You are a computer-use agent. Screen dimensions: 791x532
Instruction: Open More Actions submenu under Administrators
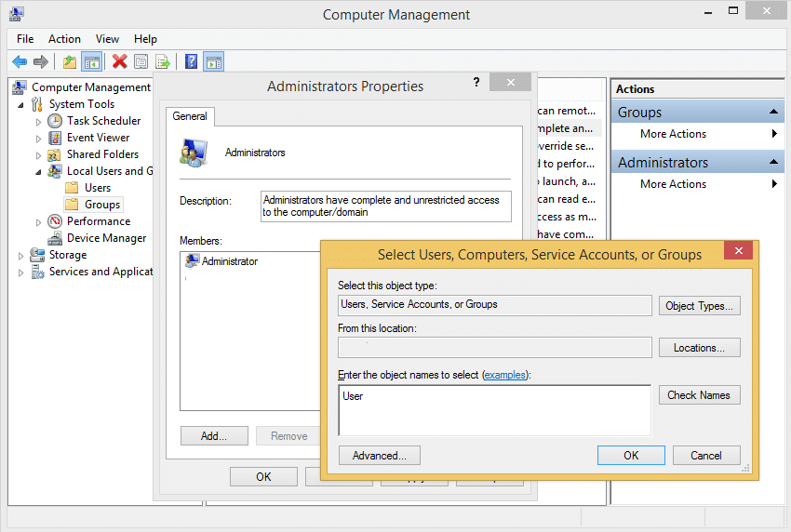pos(697,184)
